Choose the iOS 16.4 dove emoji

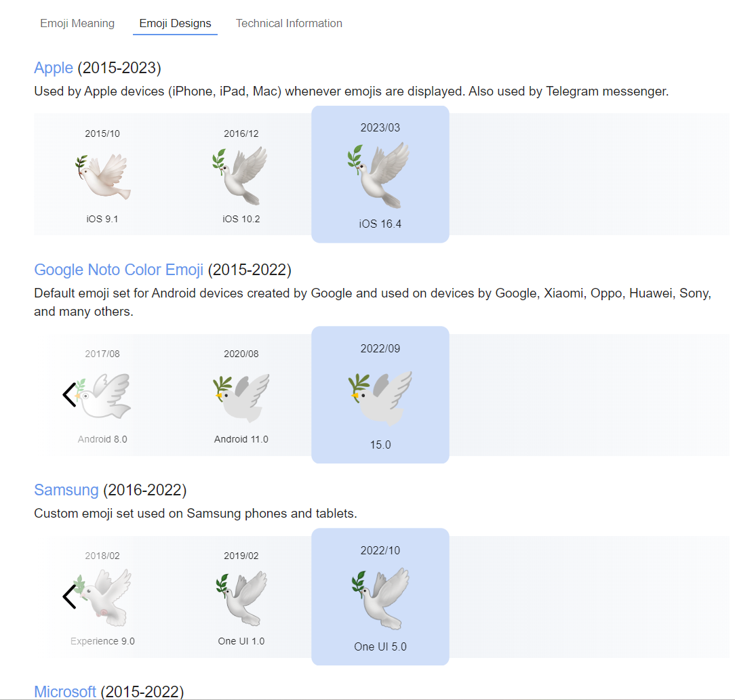click(380, 175)
